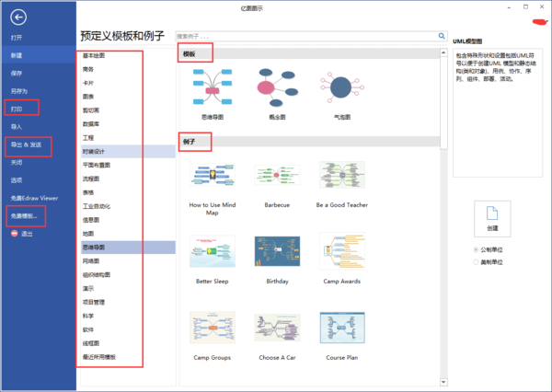
Task: Click the template list scroll down arrow
Action: pos(443,382)
